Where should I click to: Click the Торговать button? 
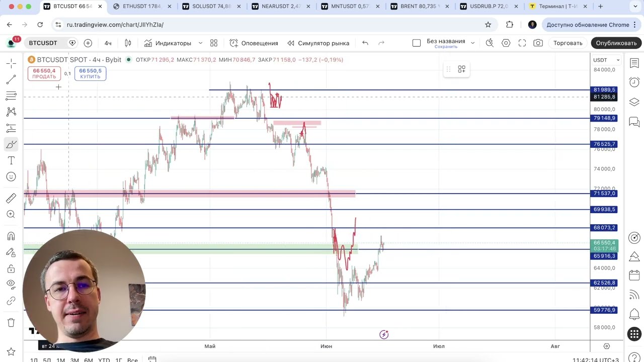tap(568, 43)
